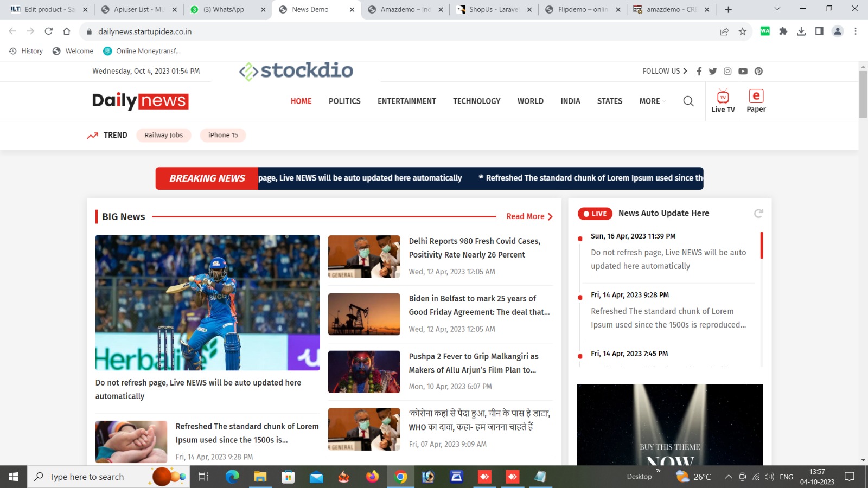Image resolution: width=868 pixels, height=488 pixels.
Task: Expand the FOLLOW US chevron
Action: coord(685,71)
